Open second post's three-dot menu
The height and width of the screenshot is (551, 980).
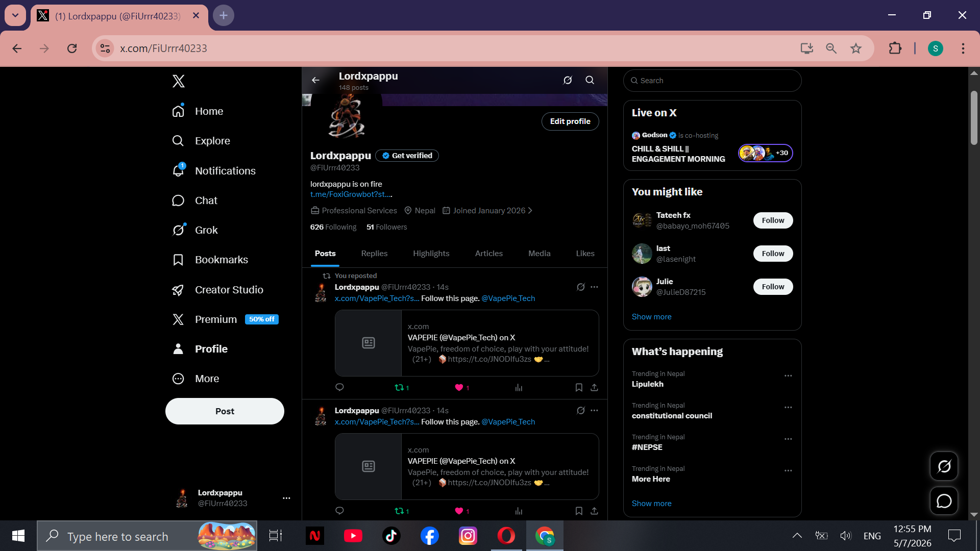click(x=594, y=411)
